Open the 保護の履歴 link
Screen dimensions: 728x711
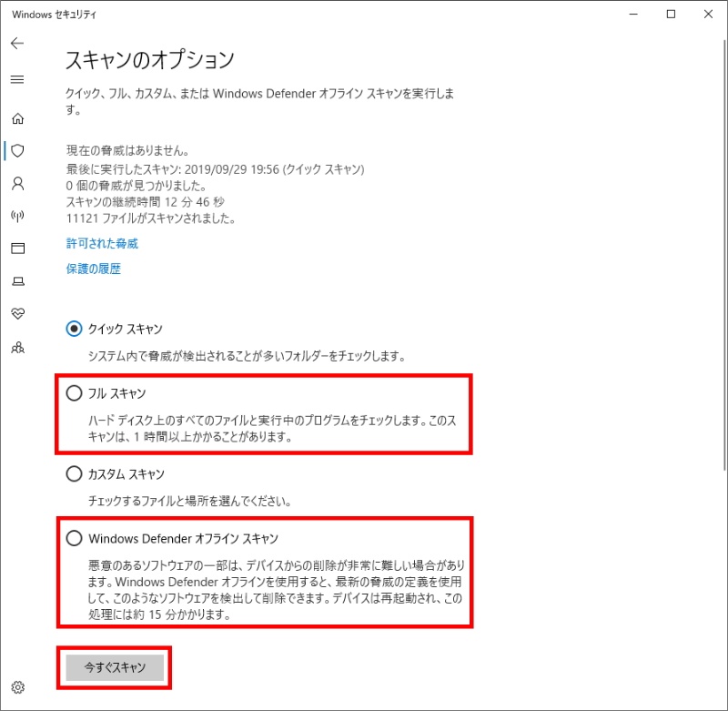[94, 269]
